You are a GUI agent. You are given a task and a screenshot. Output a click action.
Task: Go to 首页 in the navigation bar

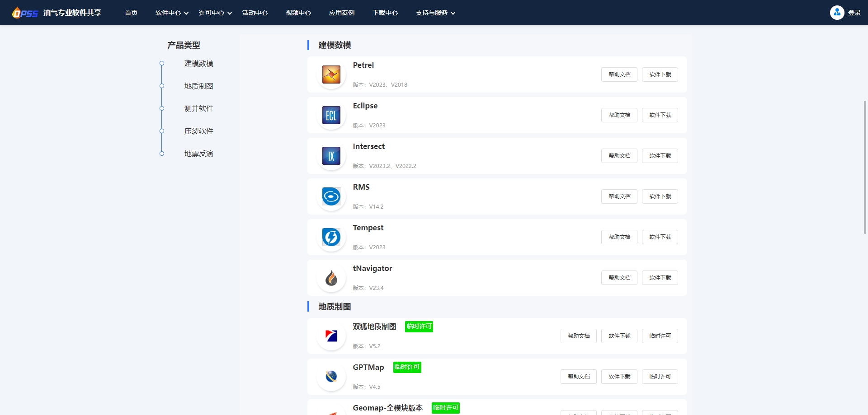pyautogui.click(x=131, y=13)
